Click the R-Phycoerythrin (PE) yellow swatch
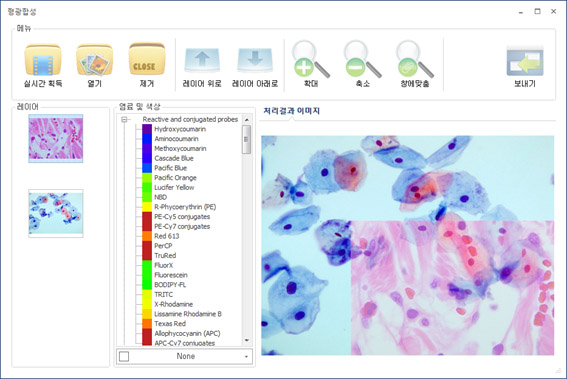Image resolution: width=567 pixels, height=379 pixels. point(147,207)
